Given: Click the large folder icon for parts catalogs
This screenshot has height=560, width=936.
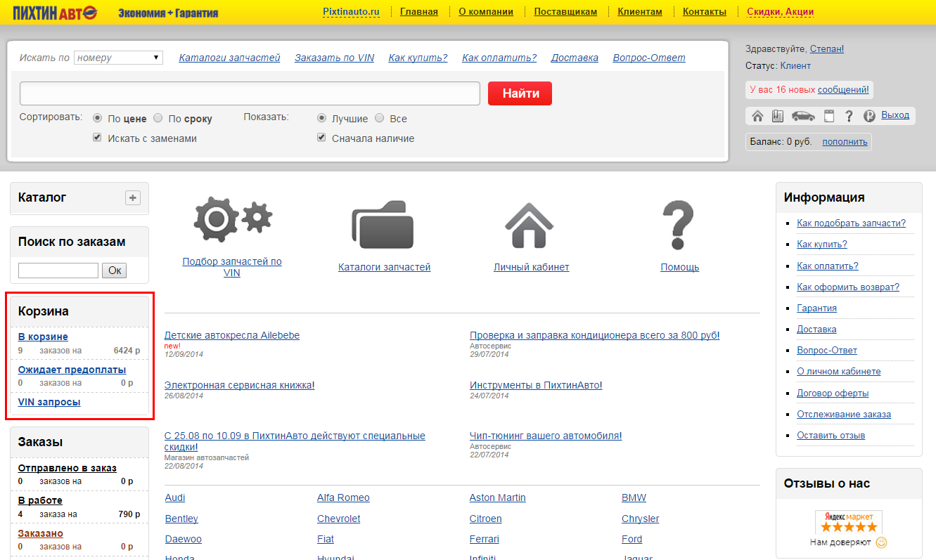Looking at the screenshot, I should click(383, 224).
